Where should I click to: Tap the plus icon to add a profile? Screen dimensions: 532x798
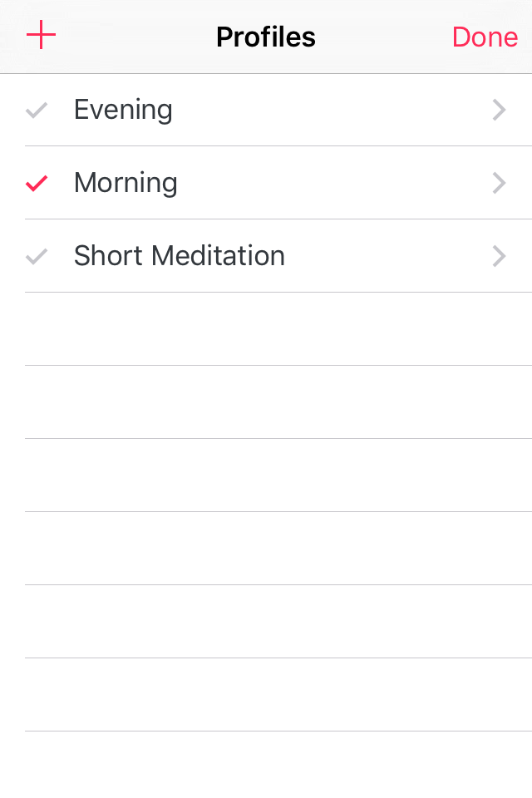(x=41, y=35)
